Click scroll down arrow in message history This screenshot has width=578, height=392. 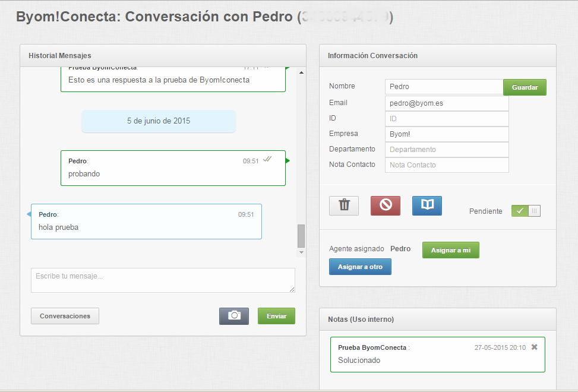[301, 252]
